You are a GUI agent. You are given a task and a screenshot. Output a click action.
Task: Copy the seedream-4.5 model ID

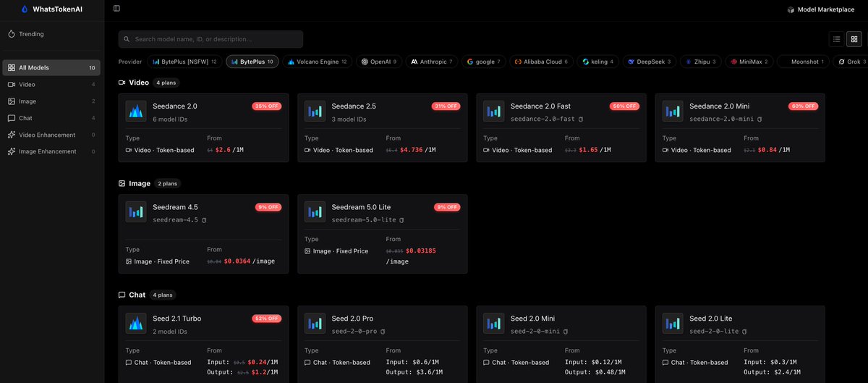205,219
